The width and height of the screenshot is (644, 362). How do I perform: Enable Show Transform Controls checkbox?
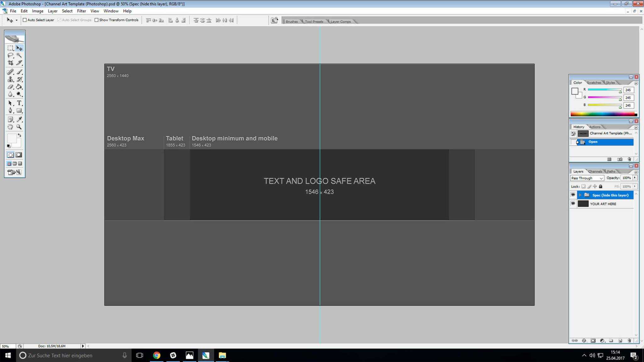coord(96,20)
